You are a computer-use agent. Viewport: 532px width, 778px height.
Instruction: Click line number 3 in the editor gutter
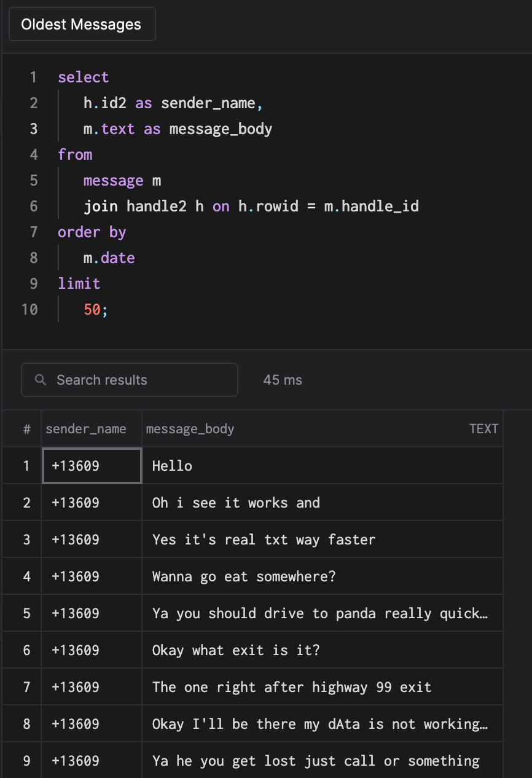[33, 128]
